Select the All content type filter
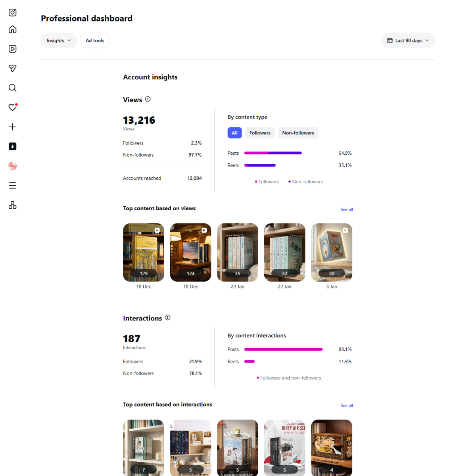Viewport: 476px width, 476px height. pos(234,133)
